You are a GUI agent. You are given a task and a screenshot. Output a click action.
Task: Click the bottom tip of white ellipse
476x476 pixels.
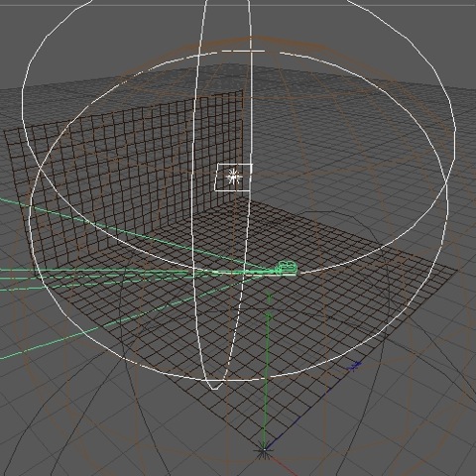(x=214, y=388)
